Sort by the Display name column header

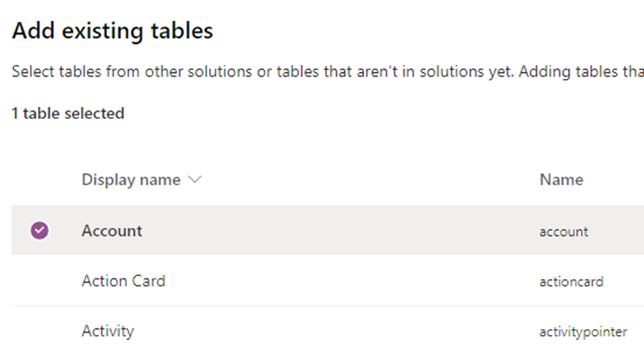click(x=131, y=180)
